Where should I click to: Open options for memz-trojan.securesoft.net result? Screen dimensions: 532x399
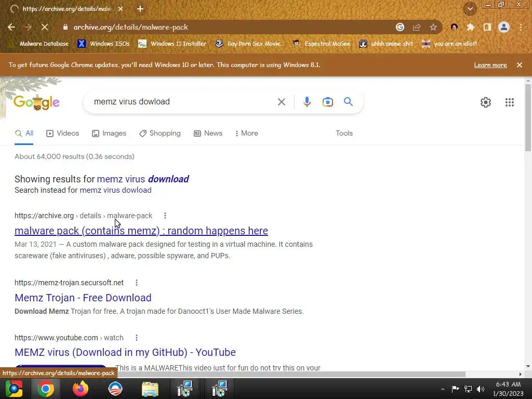coord(137,283)
